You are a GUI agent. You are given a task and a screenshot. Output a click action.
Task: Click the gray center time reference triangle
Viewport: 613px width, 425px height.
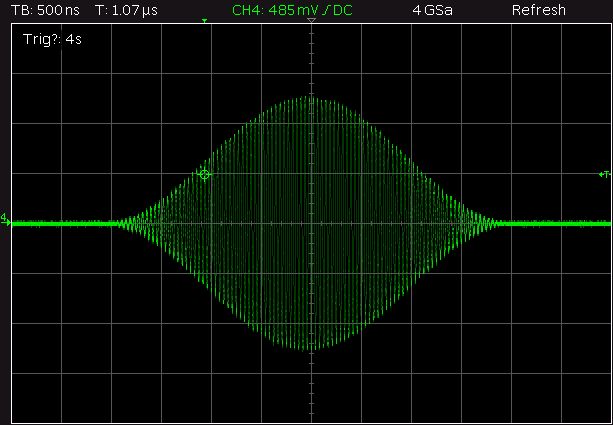click(x=312, y=21)
